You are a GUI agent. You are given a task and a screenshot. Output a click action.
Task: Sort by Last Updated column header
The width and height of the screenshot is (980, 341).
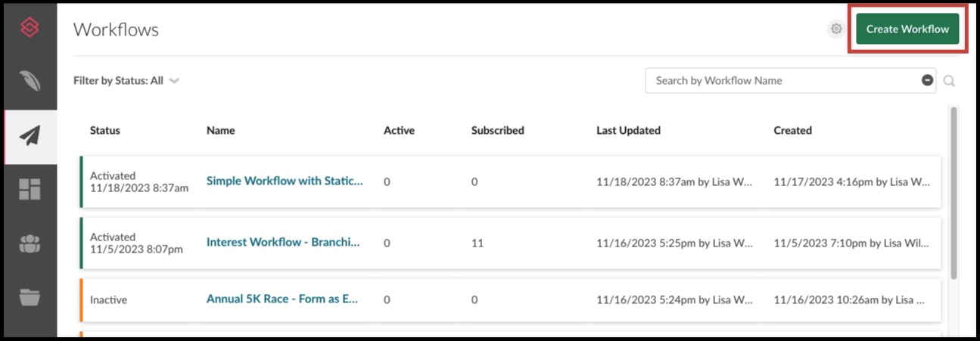pos(628,130)
